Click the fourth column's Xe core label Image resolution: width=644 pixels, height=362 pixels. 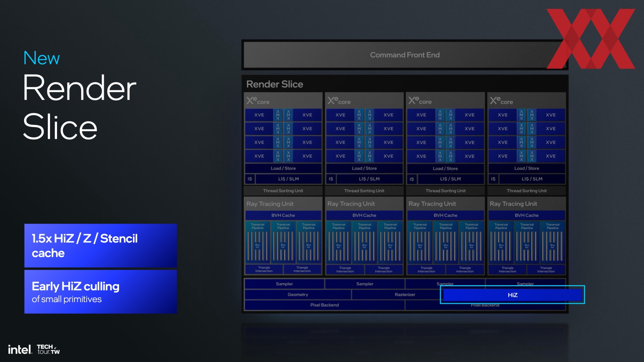[501, 101]
